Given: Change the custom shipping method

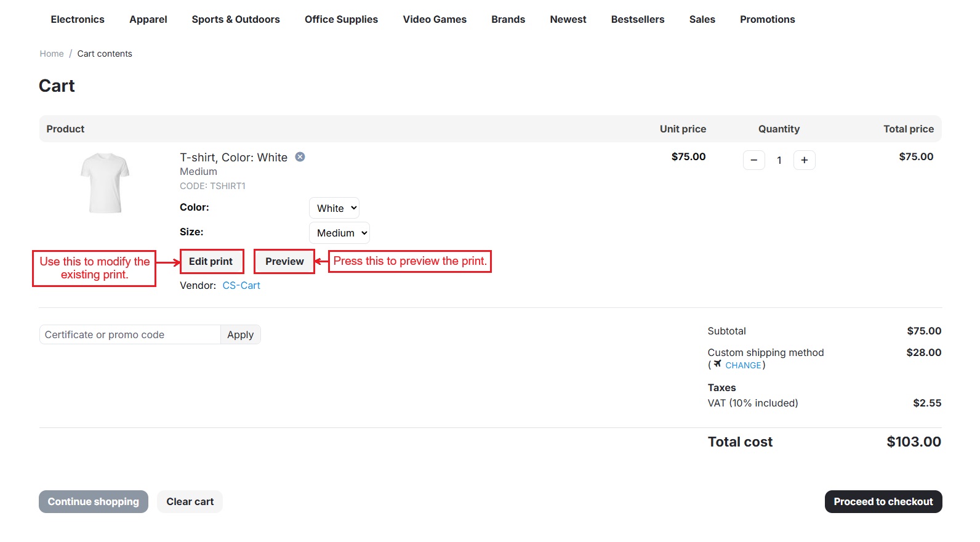Looking at the screenshot, I should pos(742,365).
